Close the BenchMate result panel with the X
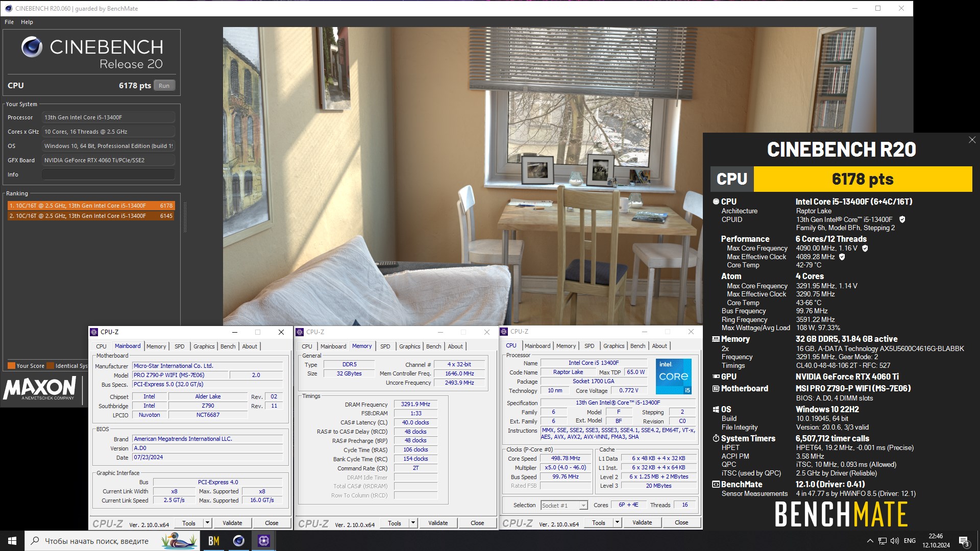Image resolution: width=980 pixels, height=551 pixels. (x=972, y=140)
